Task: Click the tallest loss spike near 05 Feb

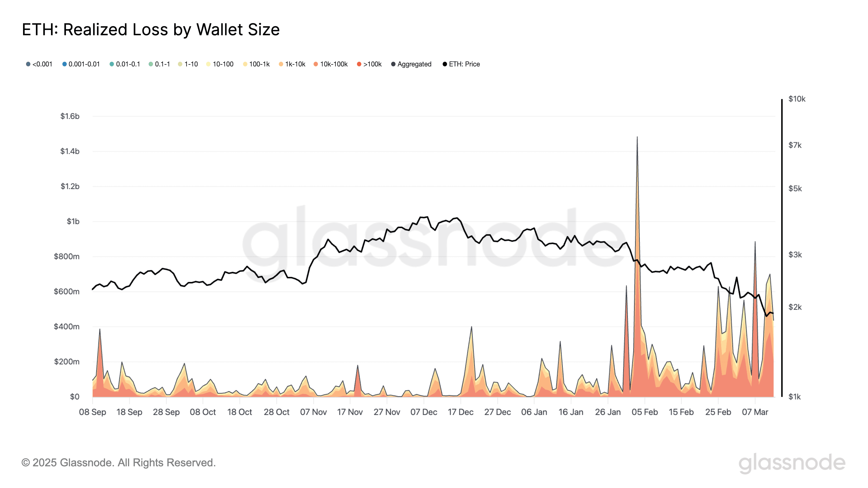Action: [x=637, y=137]
